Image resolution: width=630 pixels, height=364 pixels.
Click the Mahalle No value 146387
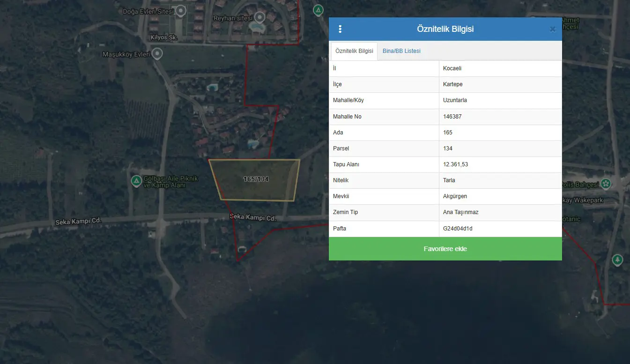click(x=452, y=117)
